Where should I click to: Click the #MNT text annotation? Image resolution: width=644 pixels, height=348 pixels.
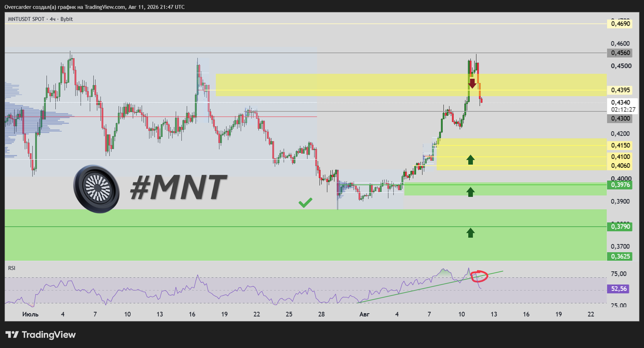(178, 187)
